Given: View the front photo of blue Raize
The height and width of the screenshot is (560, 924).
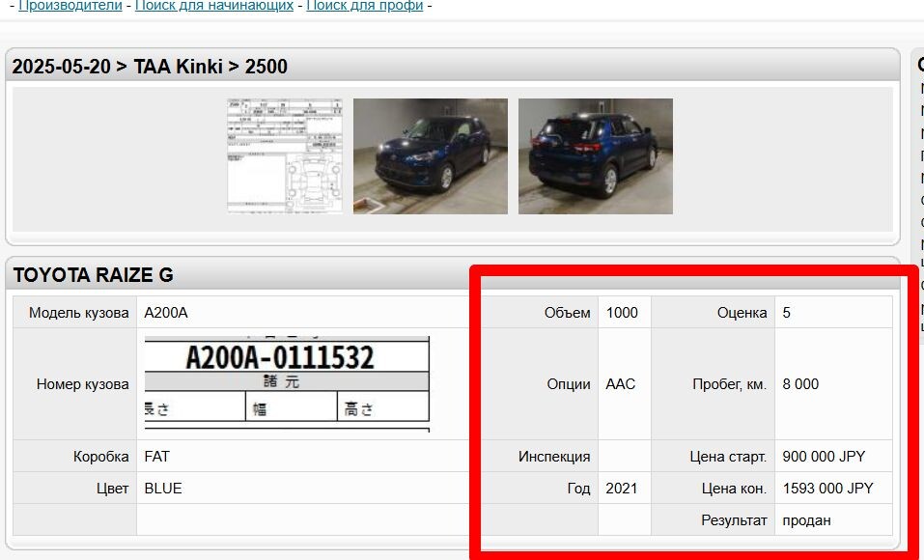Looking at the screenshot, I should (x=431, y=156).
